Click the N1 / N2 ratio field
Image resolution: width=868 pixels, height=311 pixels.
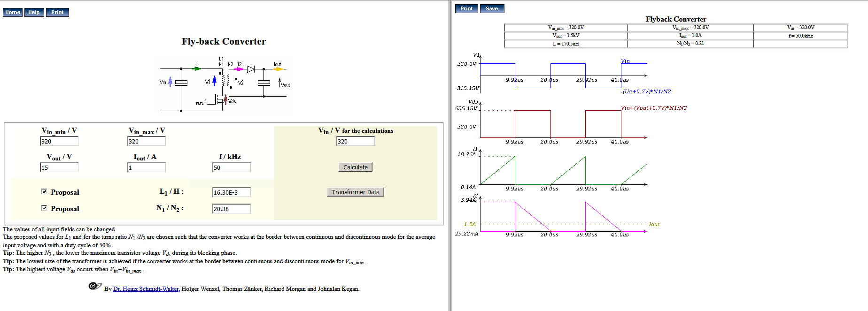coord(232,209)
